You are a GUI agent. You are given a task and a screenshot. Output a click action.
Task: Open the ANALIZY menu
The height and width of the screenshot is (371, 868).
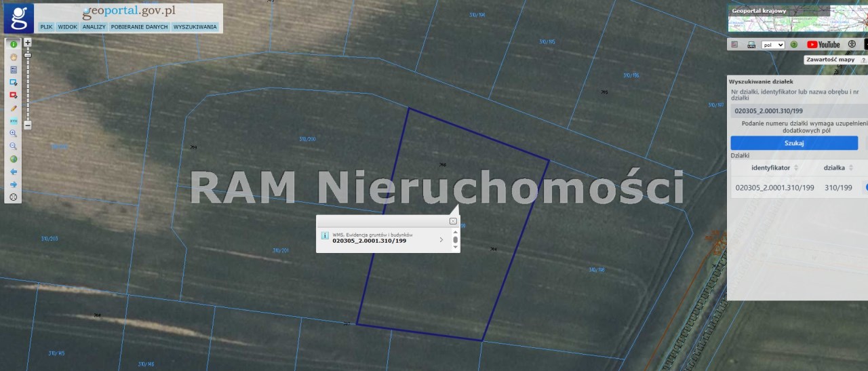94,27
